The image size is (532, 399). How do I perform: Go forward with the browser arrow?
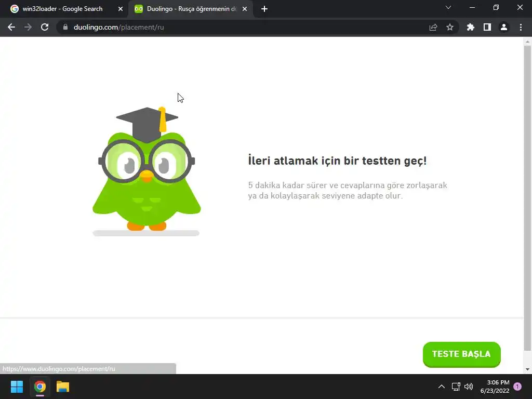pyautogui.click(x=28, y=27)
